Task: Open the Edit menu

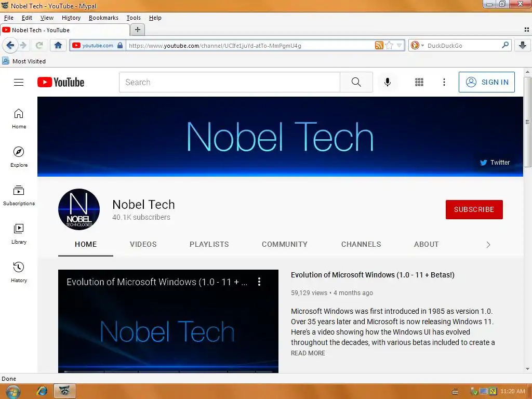Action: point(27,18)
